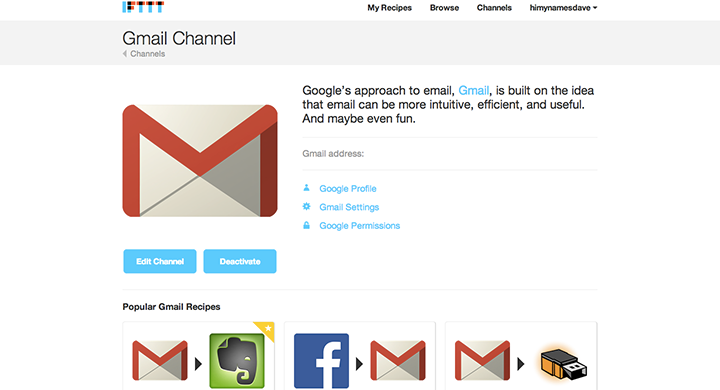This screenshot has height=390, width=720.
Task: Go back via Channels breadcrumb link
Action: pos(147,54)
